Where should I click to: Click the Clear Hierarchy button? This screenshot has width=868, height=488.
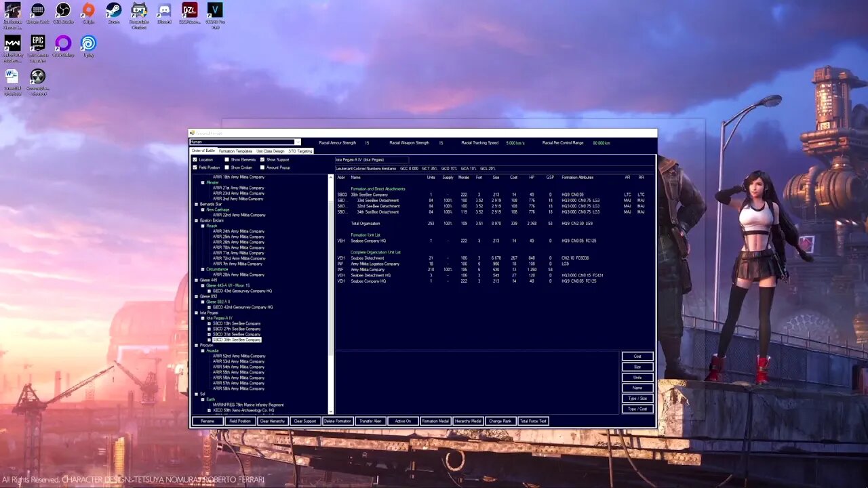(273, 421)
